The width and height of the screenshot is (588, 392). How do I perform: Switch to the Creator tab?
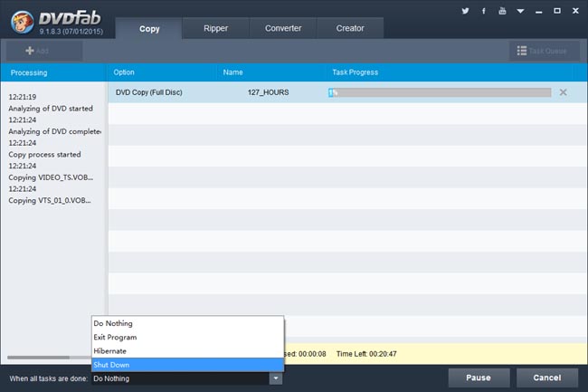point(350,28)
